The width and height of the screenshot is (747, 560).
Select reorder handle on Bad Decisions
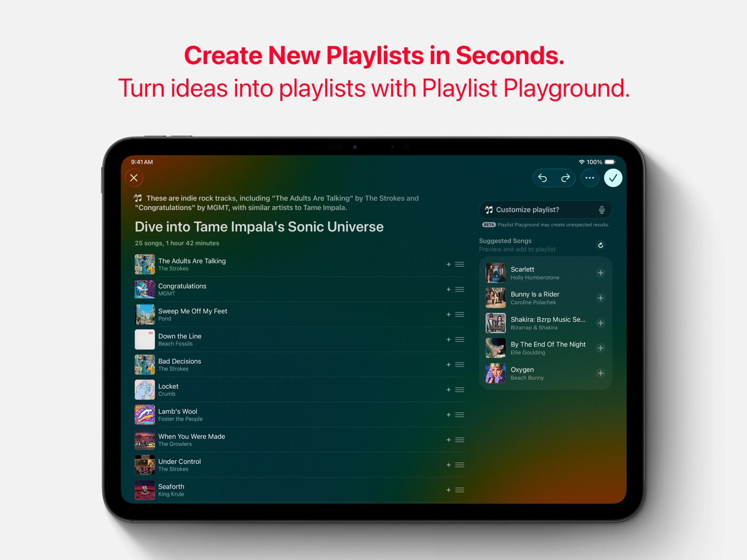tap(459, 365)
